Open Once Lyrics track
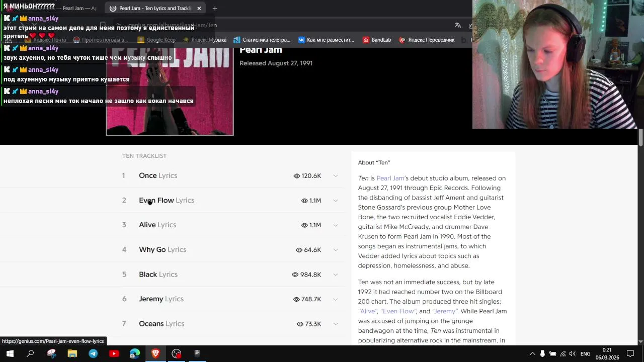644x362 pixels. [x=158, y=175]
